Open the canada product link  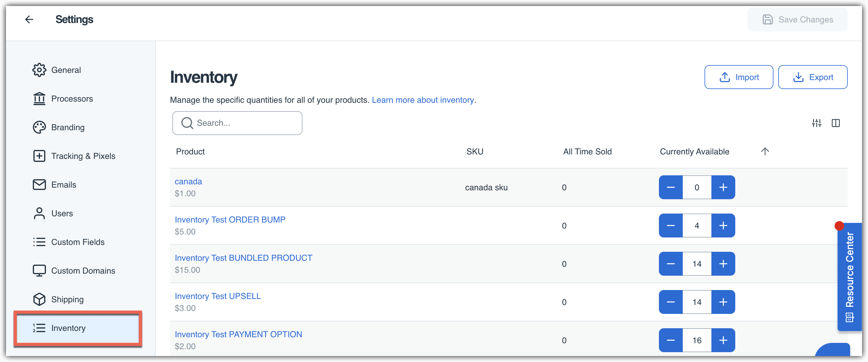[188, 182]
